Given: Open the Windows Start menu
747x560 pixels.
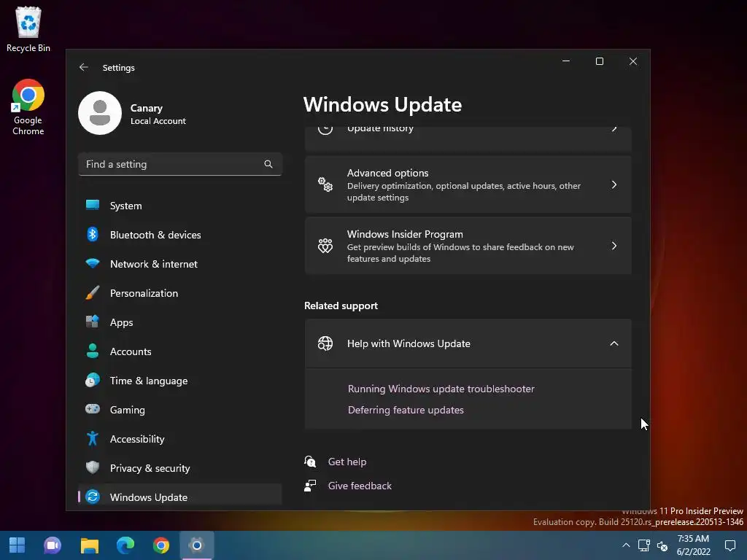Looking at the screenshot, I should click(18, 545).
